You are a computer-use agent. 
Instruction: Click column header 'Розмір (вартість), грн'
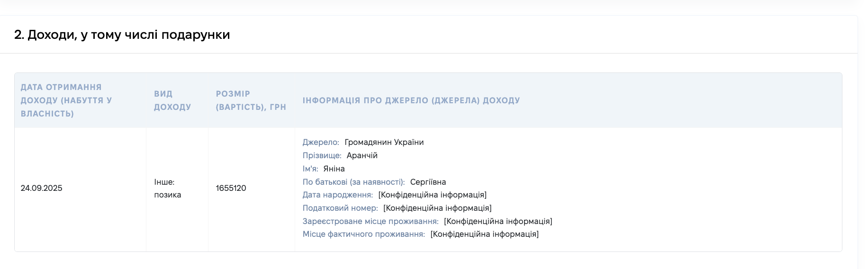click(251, 100)
